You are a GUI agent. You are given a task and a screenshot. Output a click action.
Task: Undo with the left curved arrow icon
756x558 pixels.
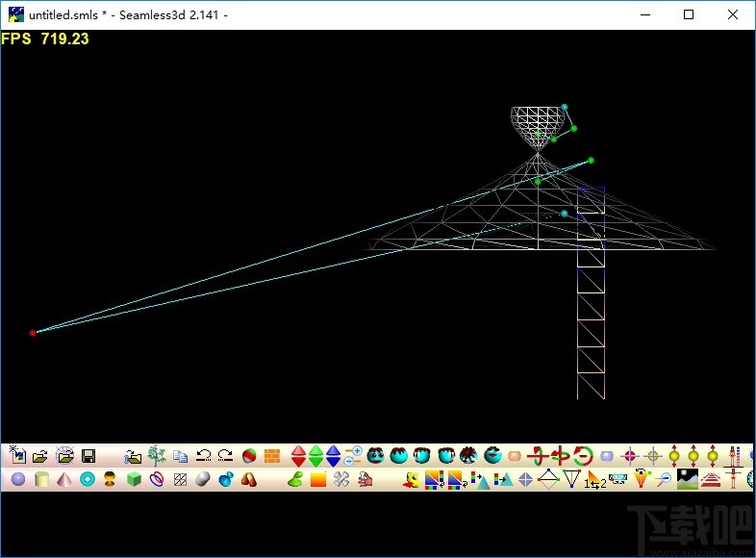click(204, 456)
